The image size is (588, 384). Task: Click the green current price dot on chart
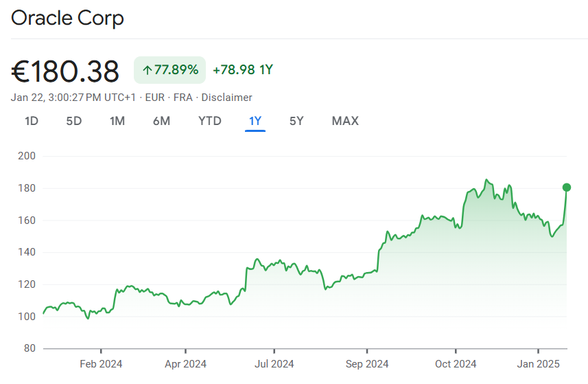pyautogui.click(x=567, y=188)
